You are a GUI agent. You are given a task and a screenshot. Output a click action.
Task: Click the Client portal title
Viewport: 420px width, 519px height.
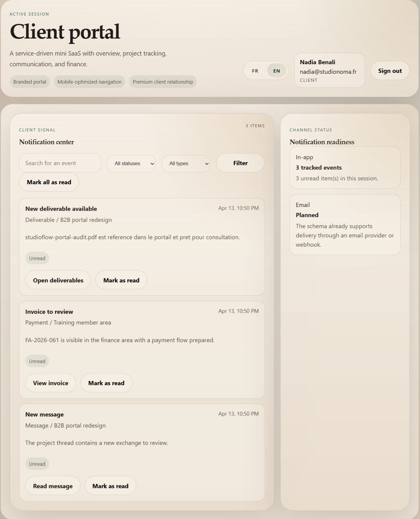65,32
